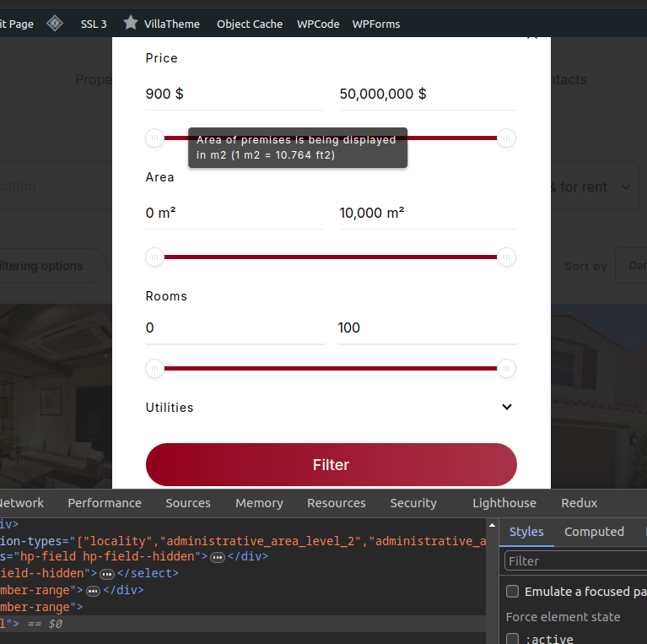Click the VillaTheme star icon
647x644 pixels.
coord(131,24)
